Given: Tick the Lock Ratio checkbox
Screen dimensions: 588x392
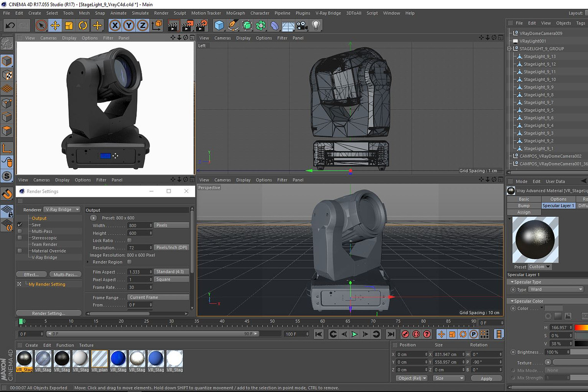Looking at the screenshot, I should pos(129,241).
